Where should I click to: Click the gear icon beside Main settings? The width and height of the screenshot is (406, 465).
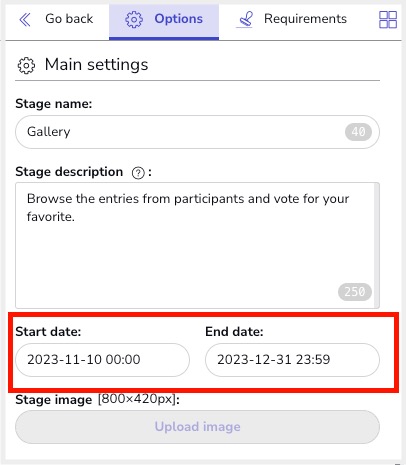pos(26,65)
